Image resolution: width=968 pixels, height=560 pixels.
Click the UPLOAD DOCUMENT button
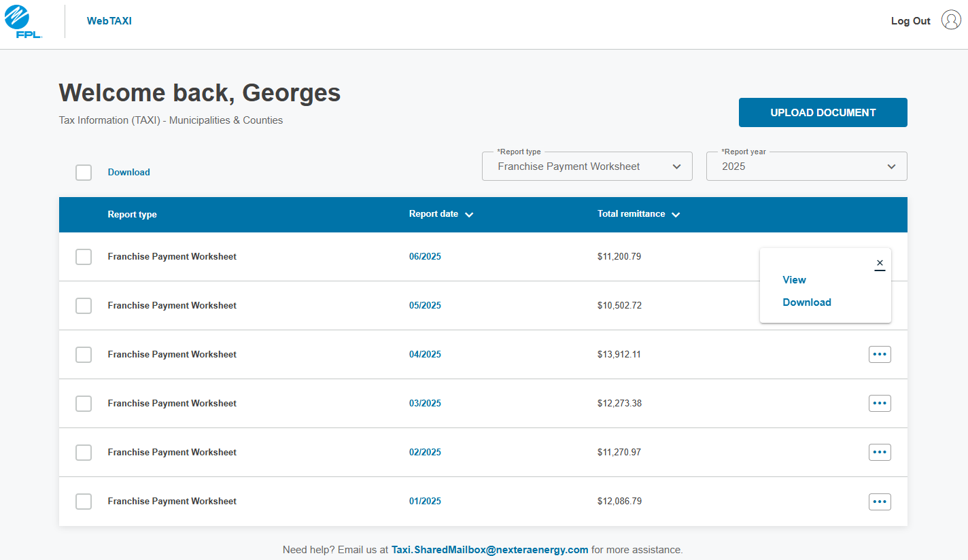coord(823,112)
